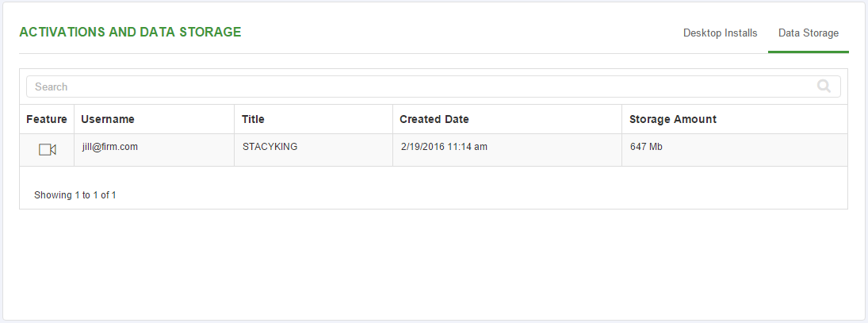Click the 2/19/2016 11:14 am date cell
This screenshot has height=323, width=868.
[444, 147]
